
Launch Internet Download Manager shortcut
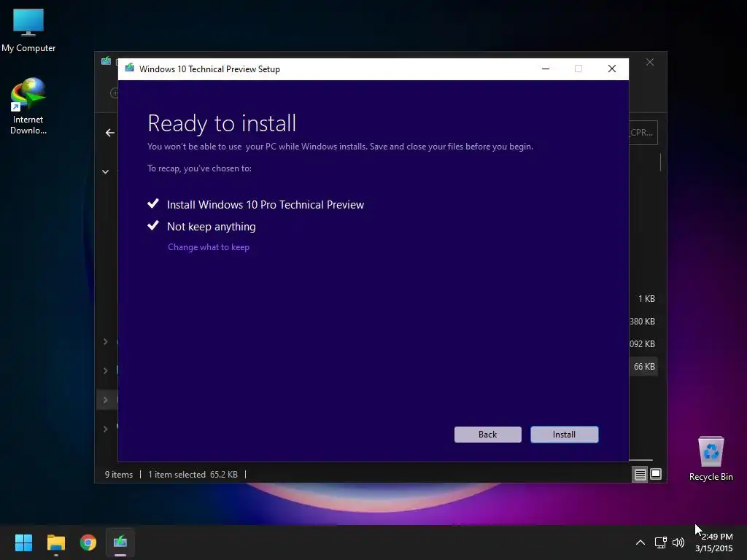(x=28, y=106)
